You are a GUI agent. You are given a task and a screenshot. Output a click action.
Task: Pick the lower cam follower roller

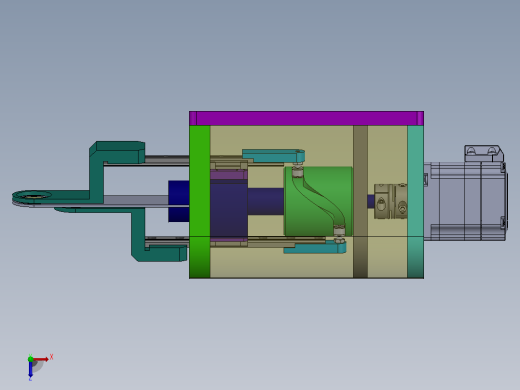[339, 231]
